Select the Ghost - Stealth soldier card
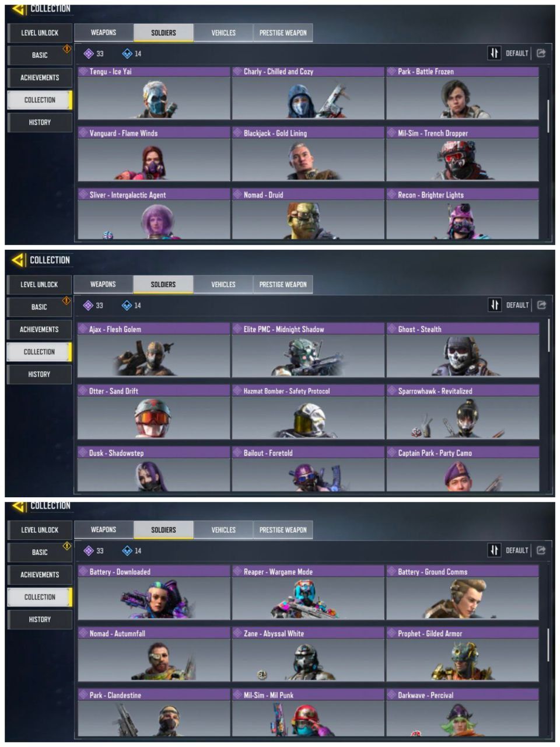This screenshot has width=560, height=747. coord(463,350)
